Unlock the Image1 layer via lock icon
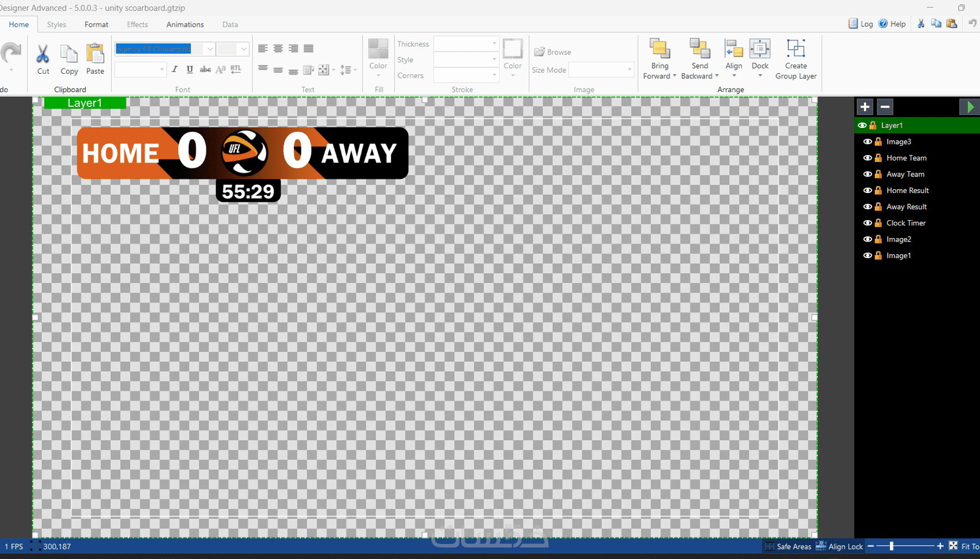 click(x=879, y=255)
